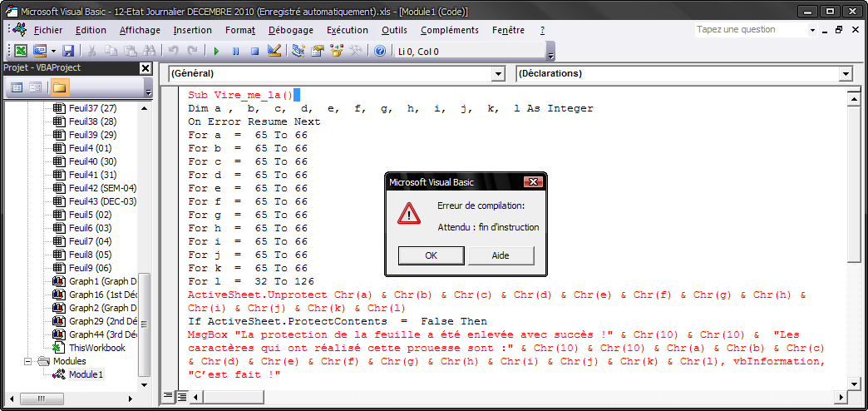
Task: Run the macro with the green play icon
Action: [x=216, y=51]
